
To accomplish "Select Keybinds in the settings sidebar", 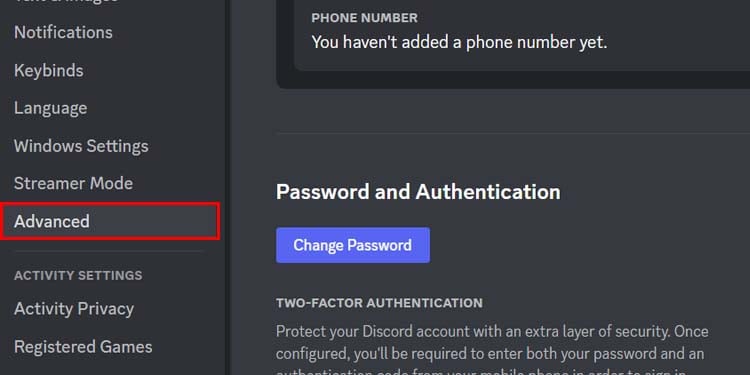I will [49, 71].
